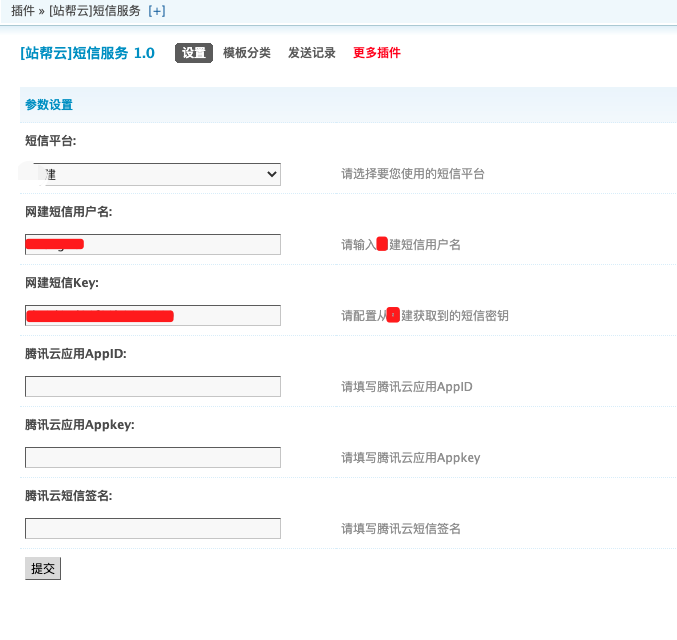The height and width of the screenshot is (640, 677).
Task: Open the red 更多插件 link
Action: pyautogui.click(x=377, y=53)
